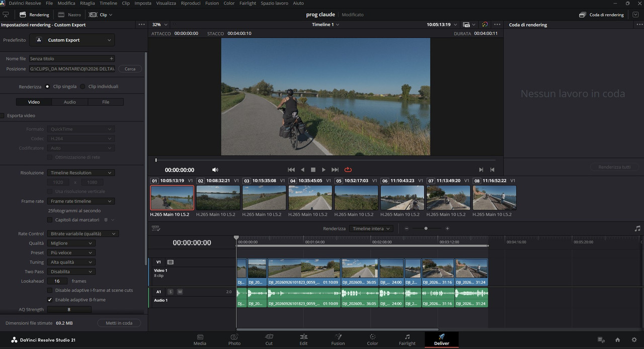This screenshot has height=349, width=644.
Task: Click clip filter icon above timeline timecode
Action: [x=156, y=228]
